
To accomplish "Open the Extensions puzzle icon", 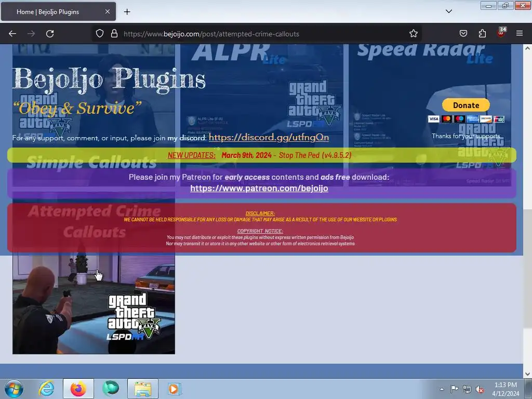I will 482,34.
